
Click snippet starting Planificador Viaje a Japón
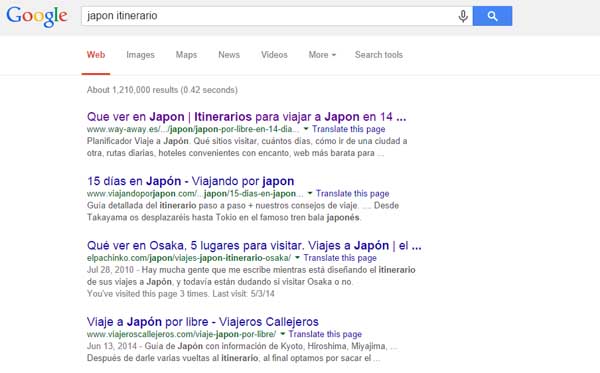(x=247, y=147)
